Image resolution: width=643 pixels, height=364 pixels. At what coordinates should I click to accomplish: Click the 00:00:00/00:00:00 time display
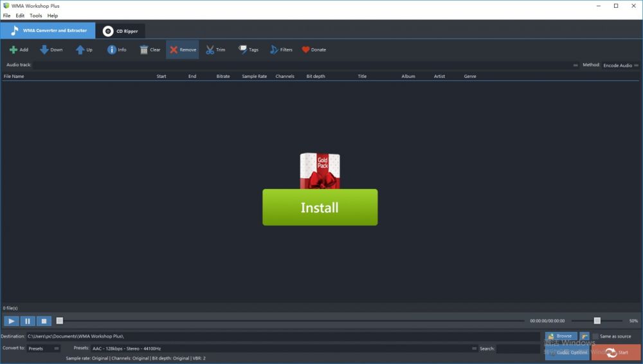click(x=547, y=321)
